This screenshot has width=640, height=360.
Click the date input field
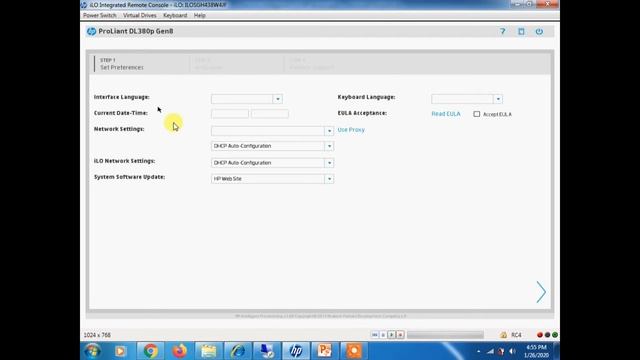[x=230, y=114]
